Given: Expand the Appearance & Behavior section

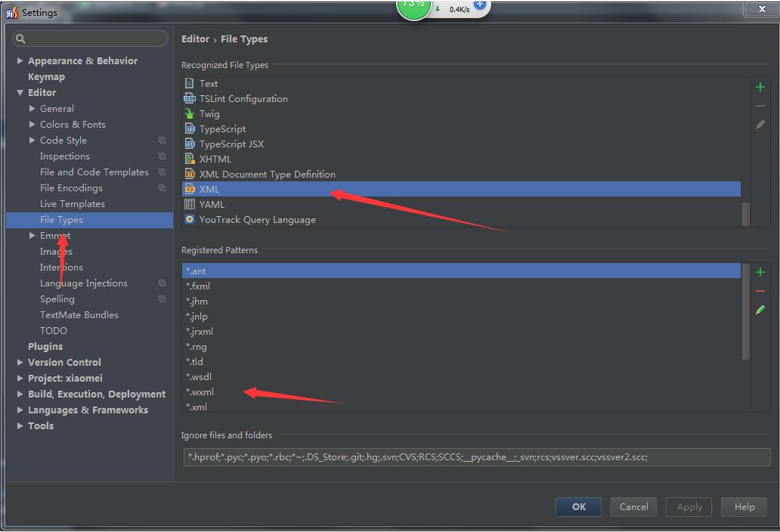Looking at the screenshot, I should [x=20, y=60].
